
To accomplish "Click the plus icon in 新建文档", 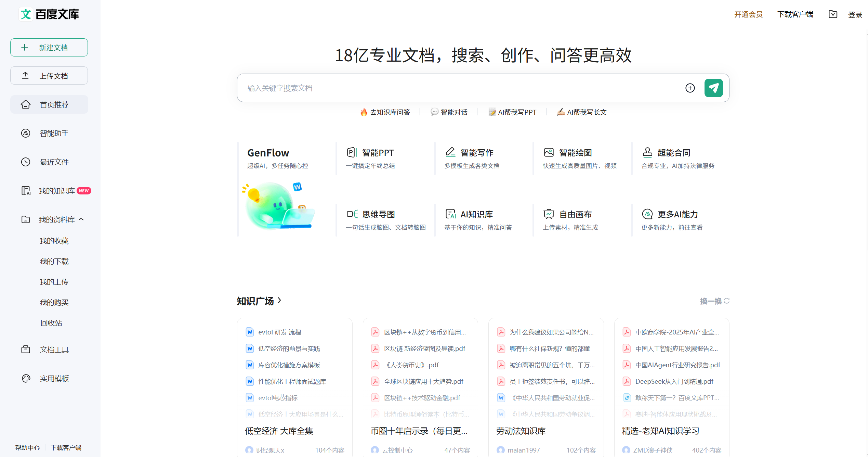I will [x=25, y=47].
